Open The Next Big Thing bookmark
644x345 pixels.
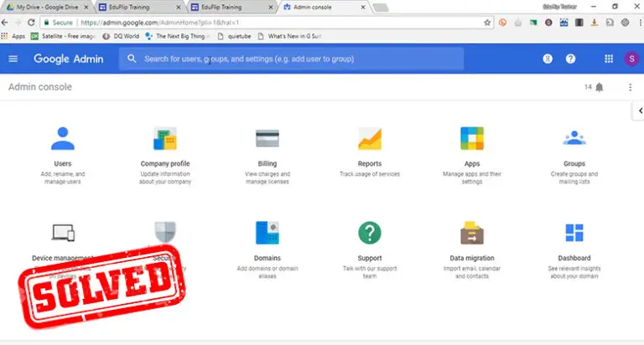[x=177, y=36]
